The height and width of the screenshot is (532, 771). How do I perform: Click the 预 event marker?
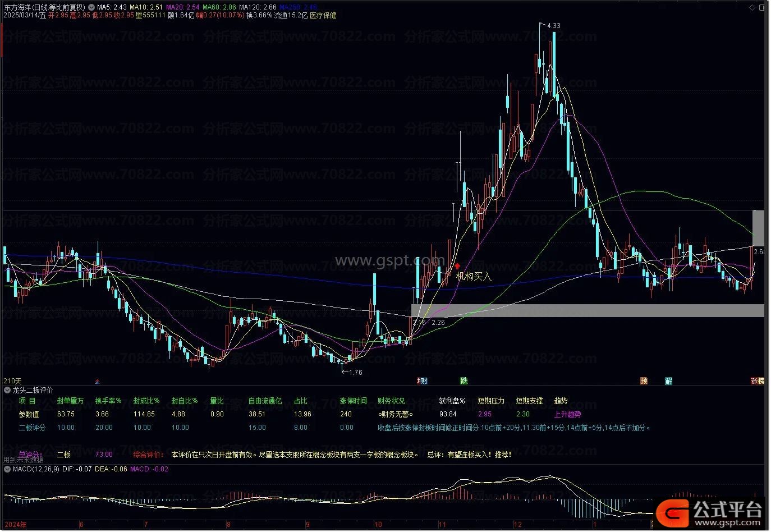pyautogui.click(x=644, y=381)
